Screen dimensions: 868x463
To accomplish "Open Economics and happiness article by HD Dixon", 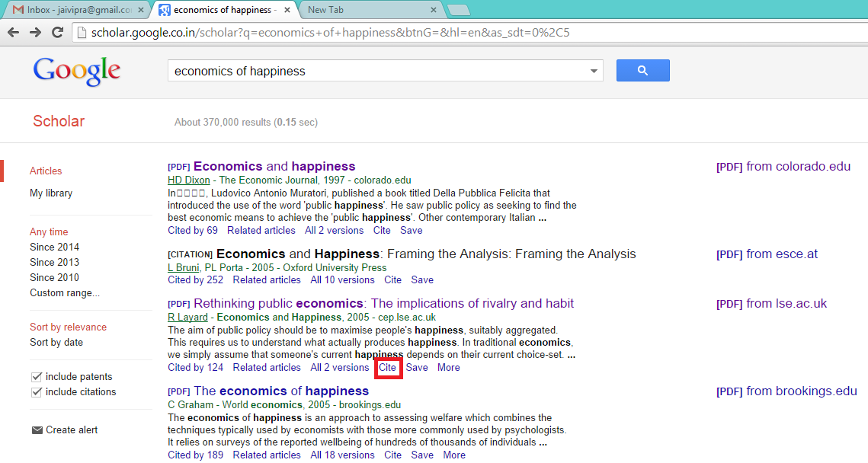I will tap(274, 167).
